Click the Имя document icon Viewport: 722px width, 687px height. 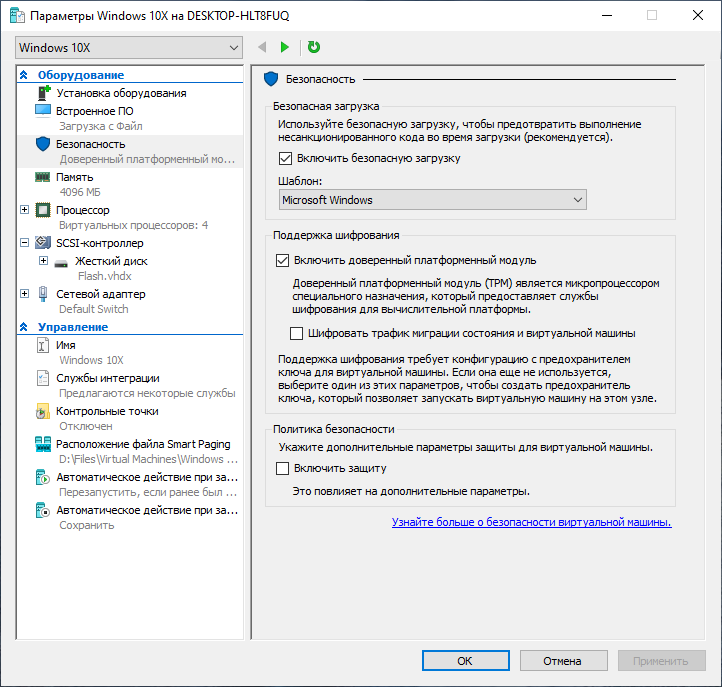(43, 345)
